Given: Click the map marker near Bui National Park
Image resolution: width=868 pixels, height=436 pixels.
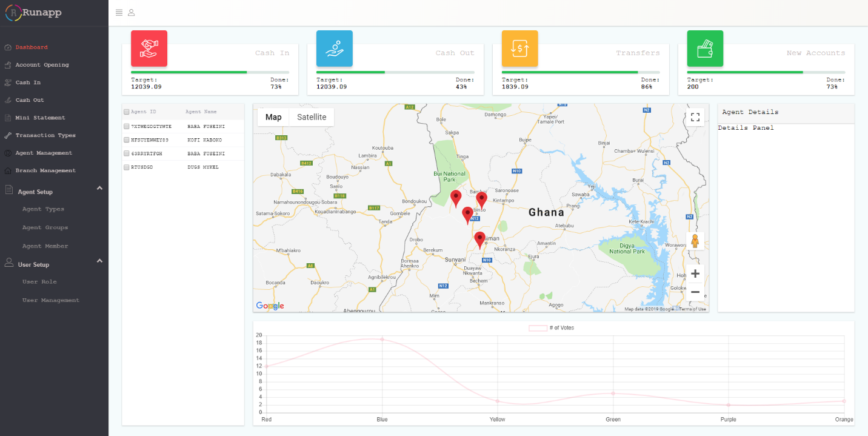Looking at the screenshot, I should click(x=456, y=199).
